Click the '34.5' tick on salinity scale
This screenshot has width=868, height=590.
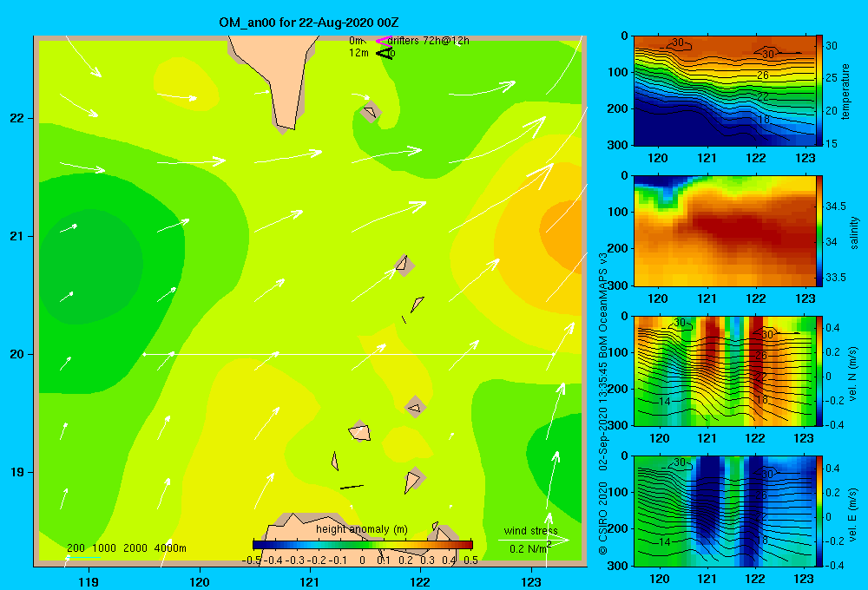point(835,206)
